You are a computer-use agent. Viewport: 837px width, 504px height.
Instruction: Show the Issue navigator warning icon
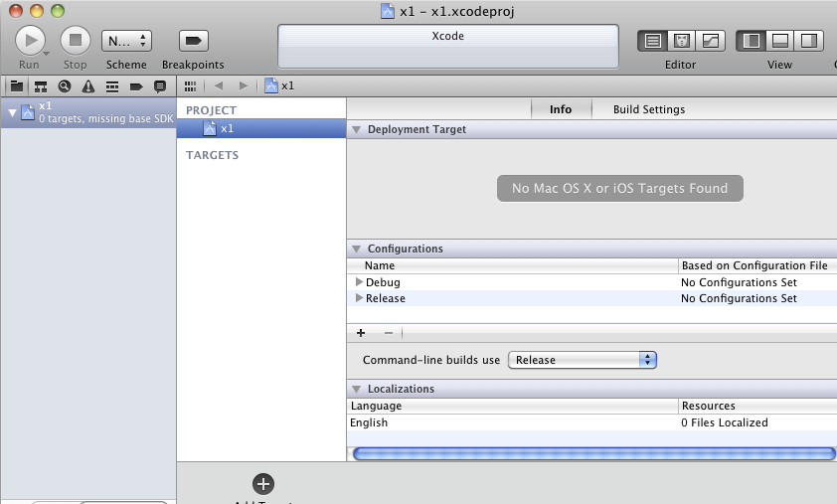[x=88, y=85]
